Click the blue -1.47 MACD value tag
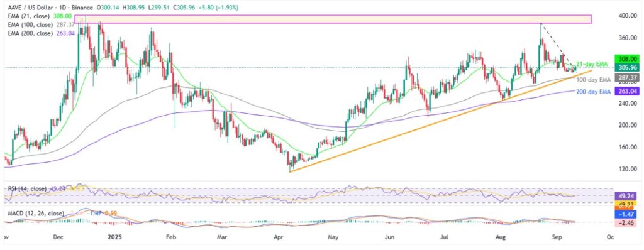This screenshot has height=250, width=644. pos(626,214)
